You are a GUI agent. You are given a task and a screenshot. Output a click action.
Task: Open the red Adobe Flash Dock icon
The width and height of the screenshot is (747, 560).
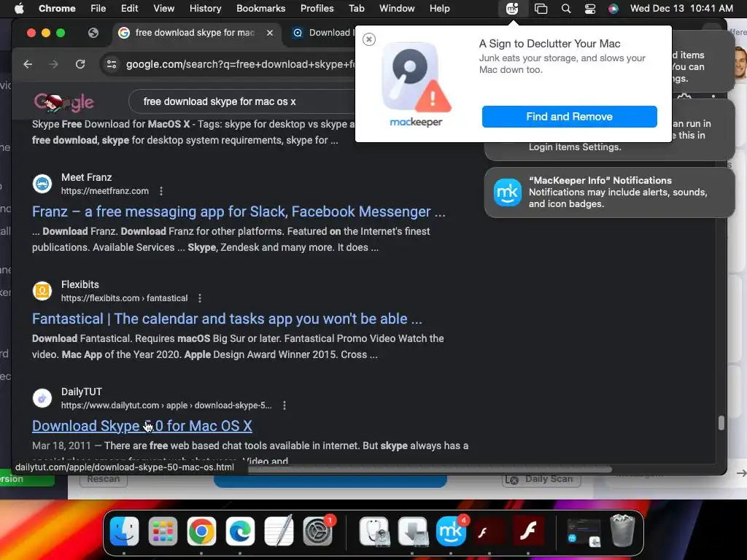pyautogui.click(x=528, y=531)
